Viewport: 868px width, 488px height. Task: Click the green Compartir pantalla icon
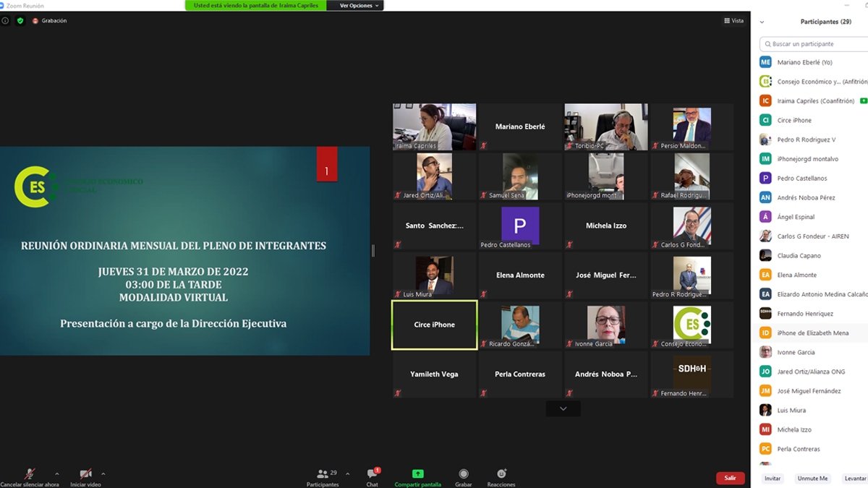[417, 474]
